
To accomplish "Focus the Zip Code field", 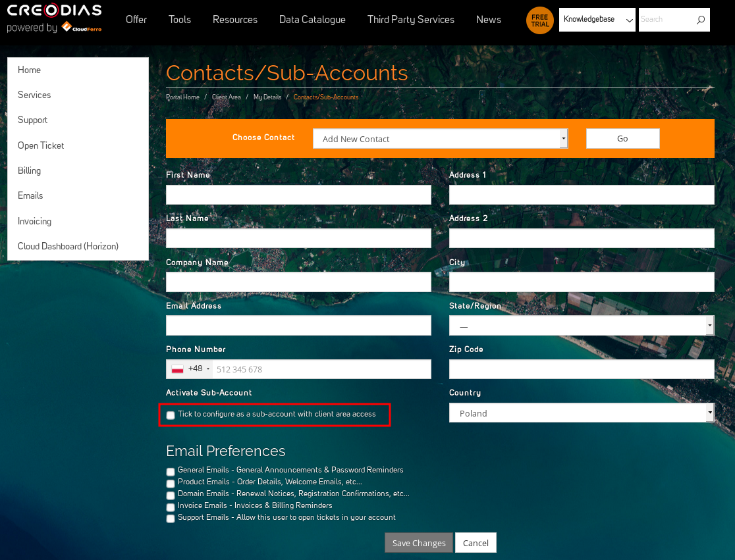I will tap(582, 369).
